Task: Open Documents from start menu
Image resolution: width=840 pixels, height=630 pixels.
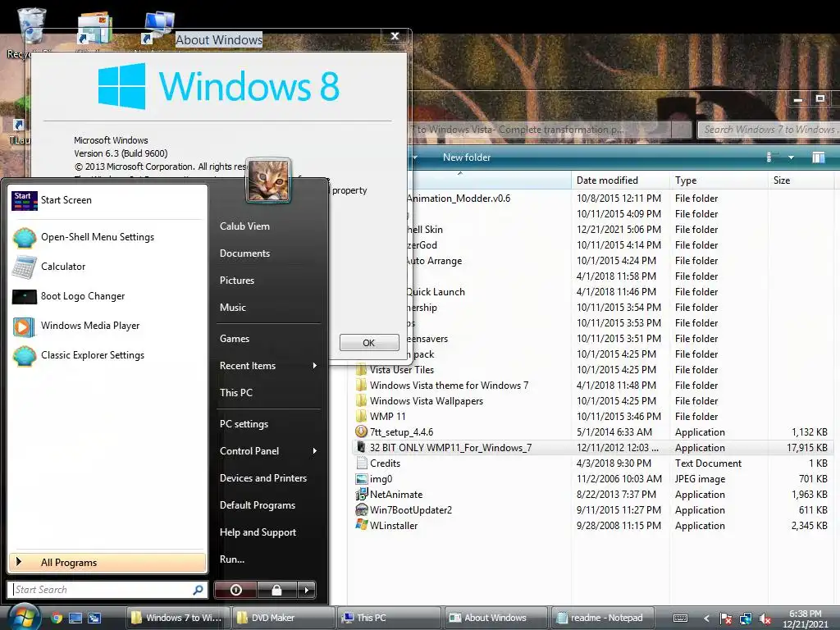Action: [x=244, y=253]
